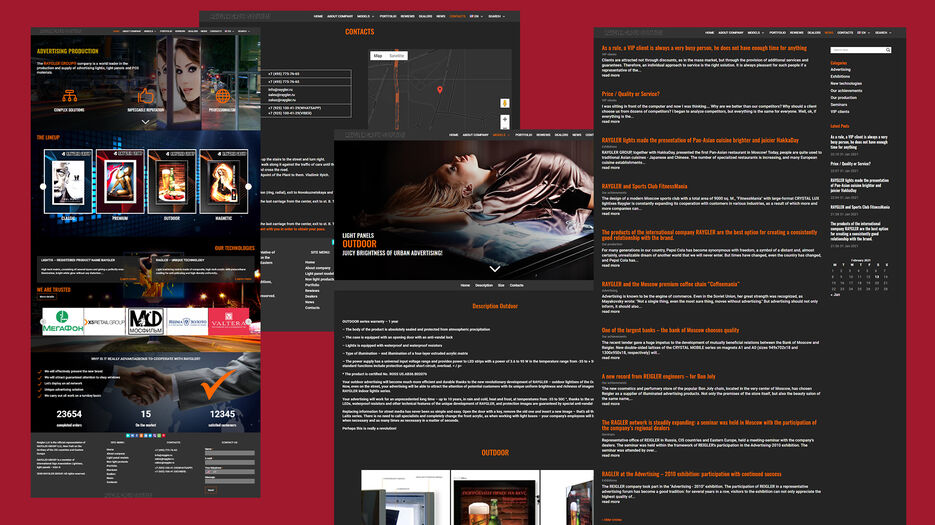Open the Magnetic light panel thumbnail
The image size is (935, 525).
(x=224, y=182)
